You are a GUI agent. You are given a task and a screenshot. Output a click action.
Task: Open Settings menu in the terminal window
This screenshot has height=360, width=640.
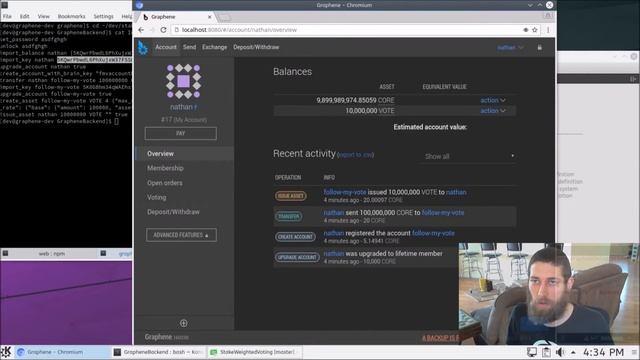(x=103, y=16)
